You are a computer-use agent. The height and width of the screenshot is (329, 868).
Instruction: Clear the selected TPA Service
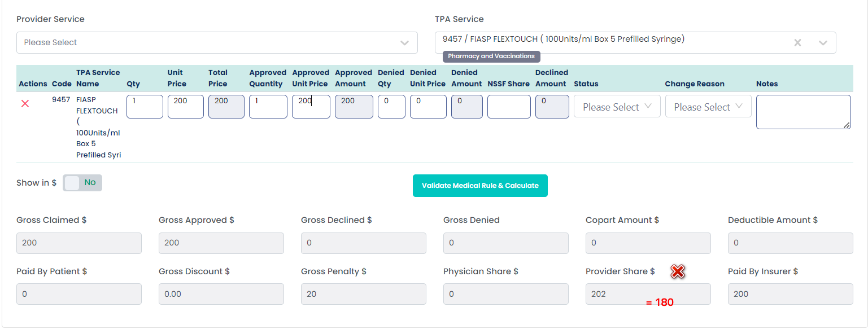pyautogui.click(x=797, y=43)
